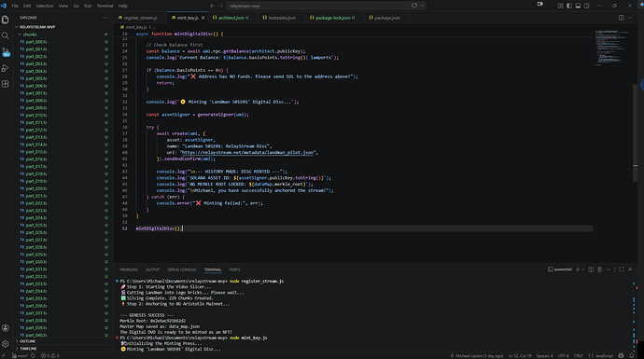
Task: Open the Edit menu
Action: pos(27,6)
